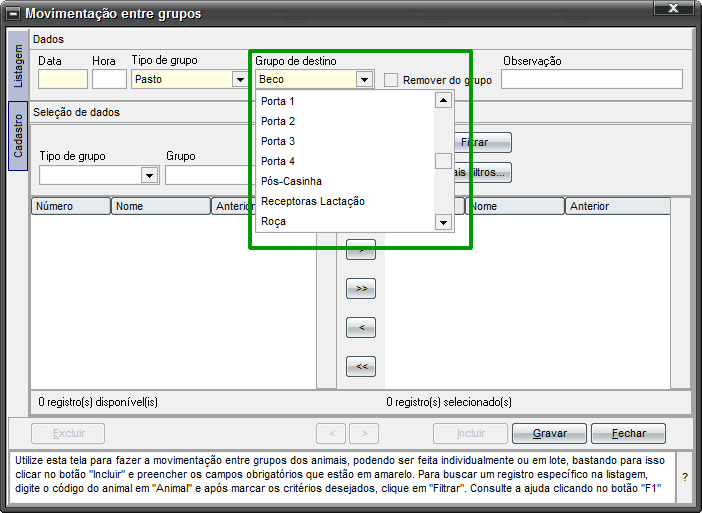Expand the Tipo de grupo Pasto dropdown
702x513 pixels.
240,80
